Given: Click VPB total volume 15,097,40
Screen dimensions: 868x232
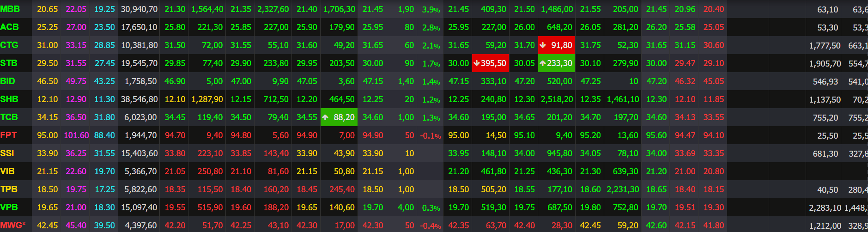Looking at the screenshot, I should (x=139, y=208).
